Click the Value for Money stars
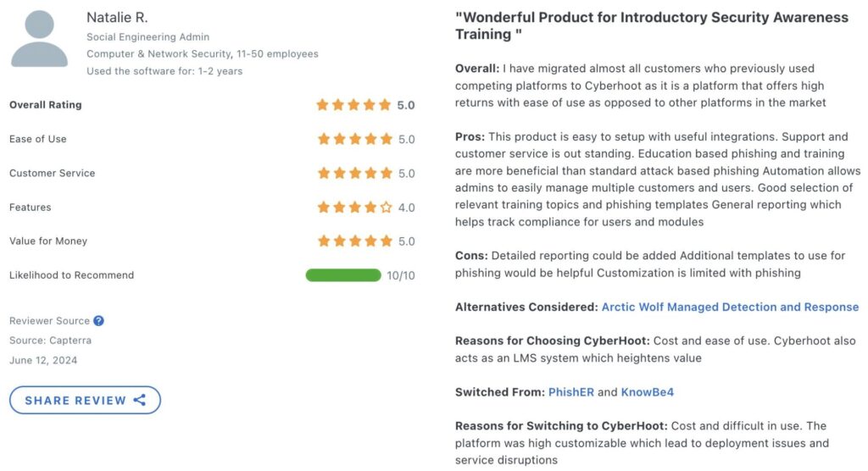Image resolution: width=868 pixels, height=471 pixels. 355,241
